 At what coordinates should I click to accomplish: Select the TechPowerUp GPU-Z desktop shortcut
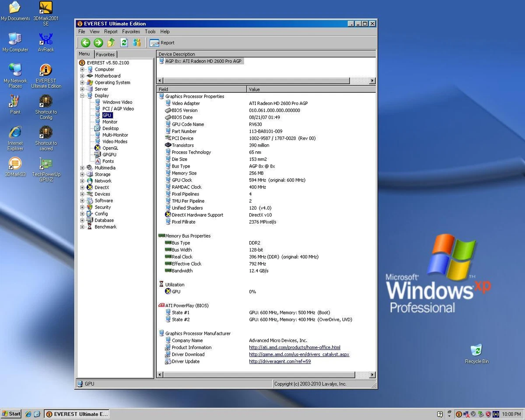point(46,170)
